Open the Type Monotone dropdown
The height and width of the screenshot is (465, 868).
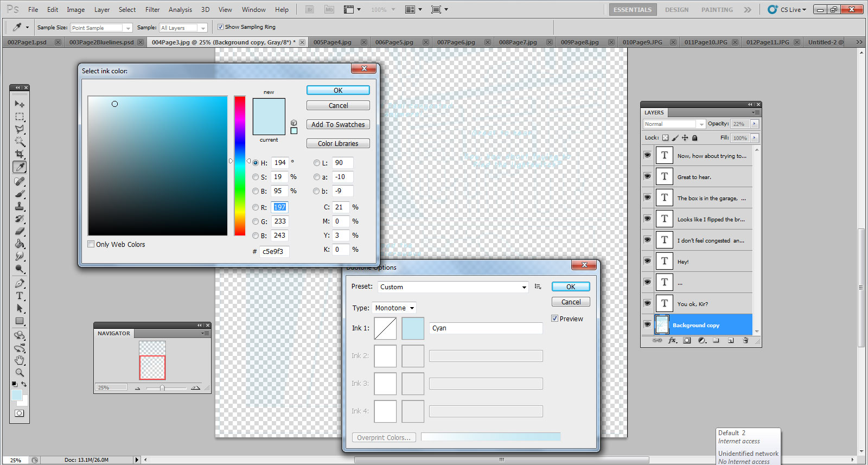(x=394, y=308)
